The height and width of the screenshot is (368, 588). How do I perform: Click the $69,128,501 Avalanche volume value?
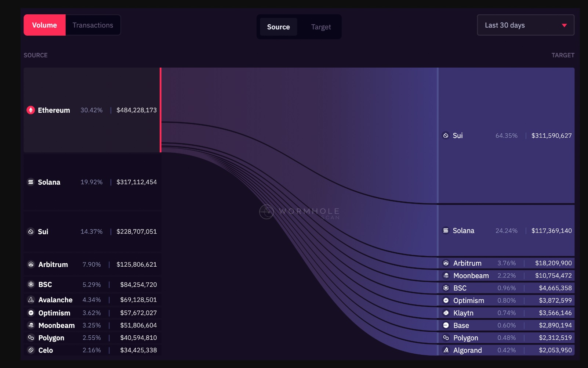coord(138,300)
